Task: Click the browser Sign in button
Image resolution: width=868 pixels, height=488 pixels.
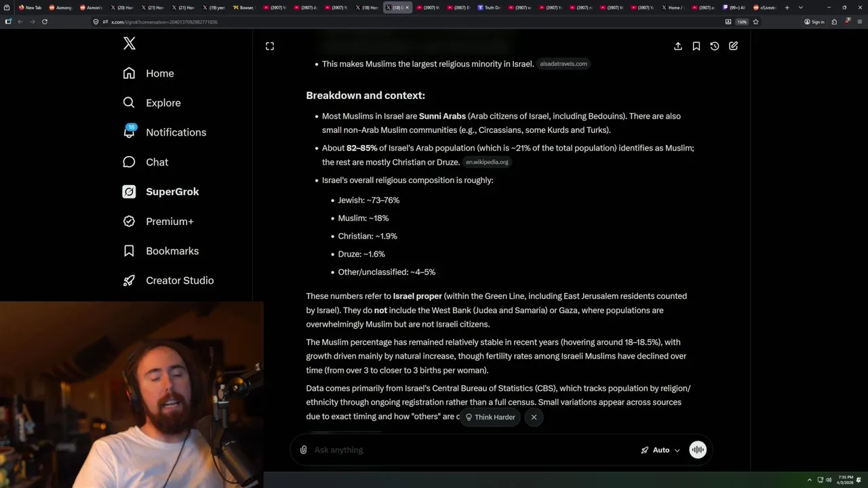Action: pos(814,22)
